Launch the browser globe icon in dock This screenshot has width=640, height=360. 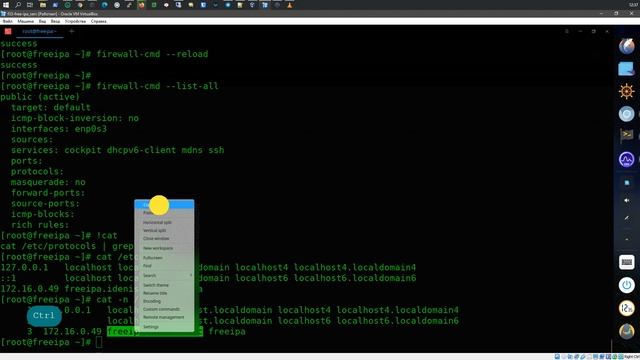(627, 46)
